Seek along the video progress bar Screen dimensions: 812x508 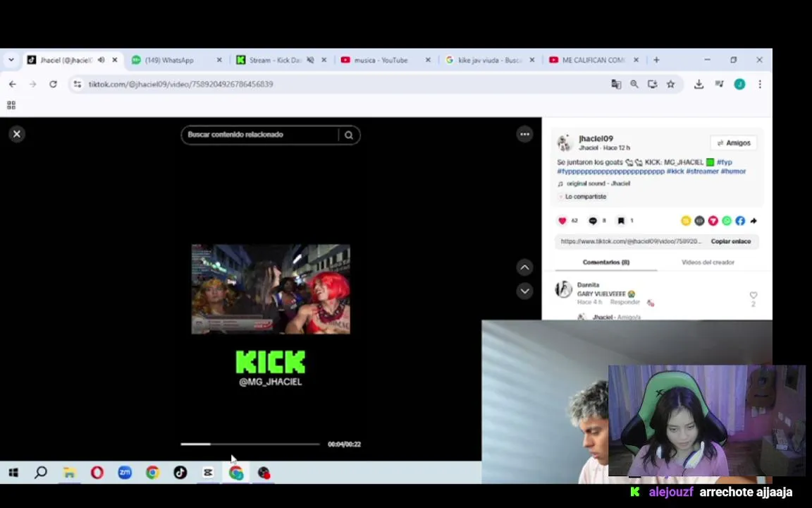[250, 445]
